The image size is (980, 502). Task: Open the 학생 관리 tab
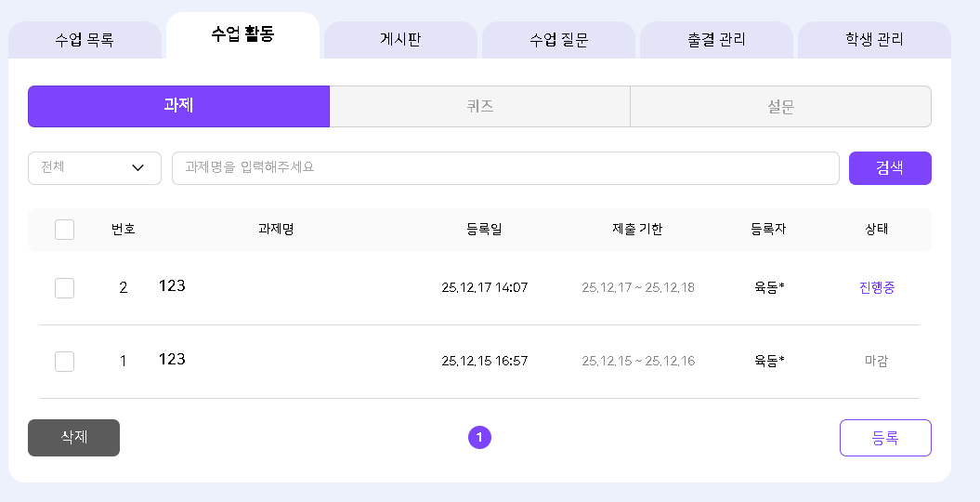pos(874,41)
